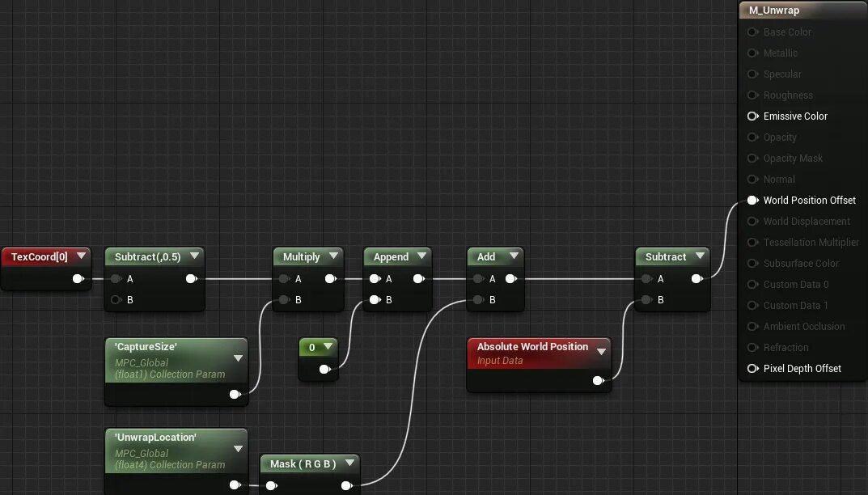Screen dimensions: 868x495
Task: Click the Subsurface Color input pin
Action: [753, 264]
